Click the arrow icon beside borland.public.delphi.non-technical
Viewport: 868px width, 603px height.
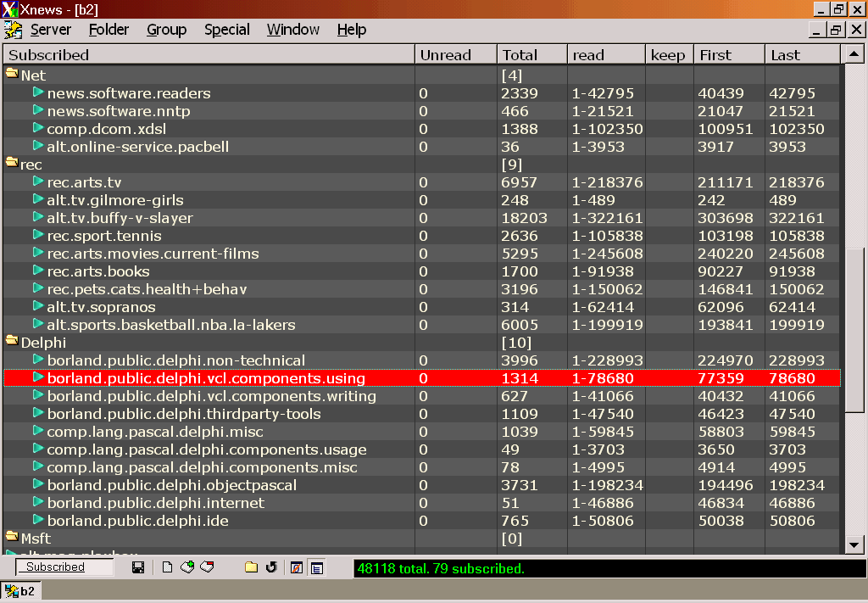pyautogui.click(x=38, y=360)
